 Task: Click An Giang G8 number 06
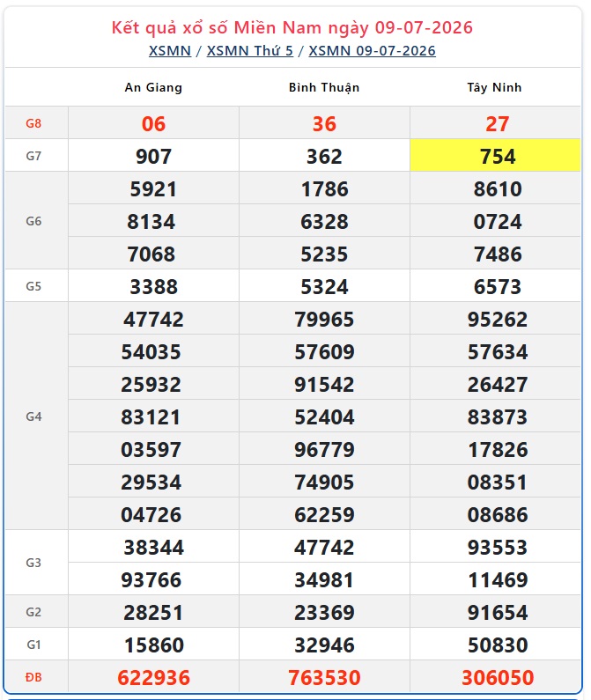click(153, 123)
